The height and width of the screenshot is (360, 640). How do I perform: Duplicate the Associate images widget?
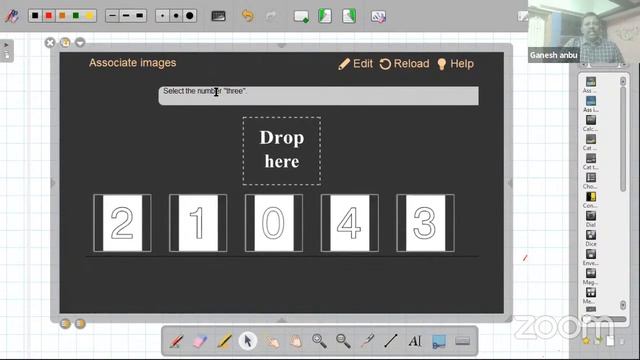(x=65, y=42)
